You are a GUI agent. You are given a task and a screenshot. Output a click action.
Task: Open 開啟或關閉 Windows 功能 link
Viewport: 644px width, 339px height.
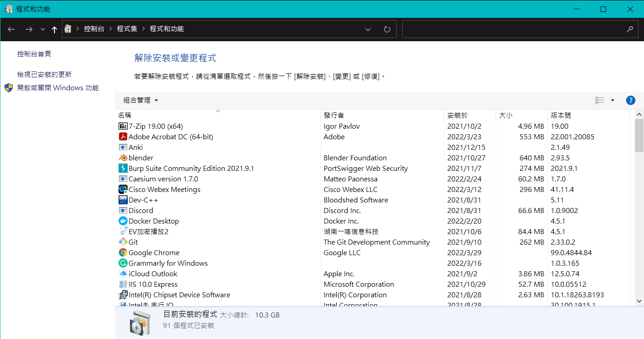(x=58, y=88)
